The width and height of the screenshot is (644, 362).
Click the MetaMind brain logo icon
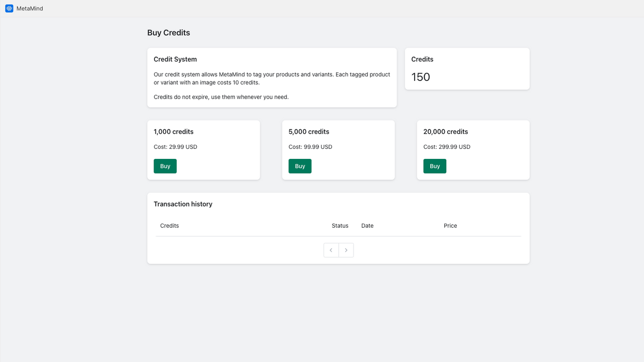[9, 8]
